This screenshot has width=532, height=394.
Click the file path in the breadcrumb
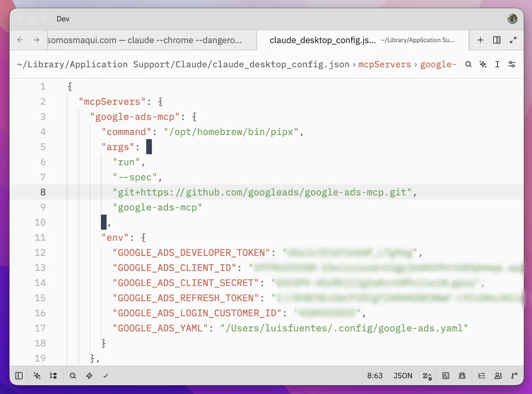tap(183, 64)
